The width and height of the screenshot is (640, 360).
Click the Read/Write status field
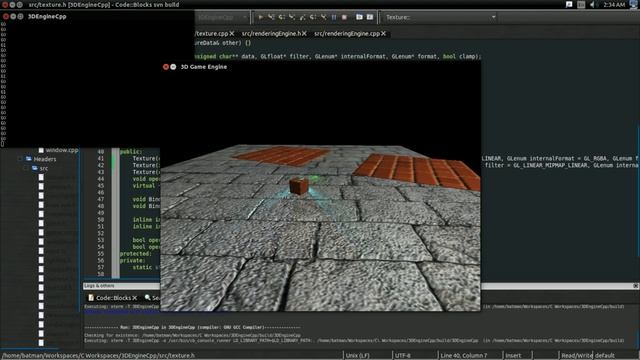point(576,356)
